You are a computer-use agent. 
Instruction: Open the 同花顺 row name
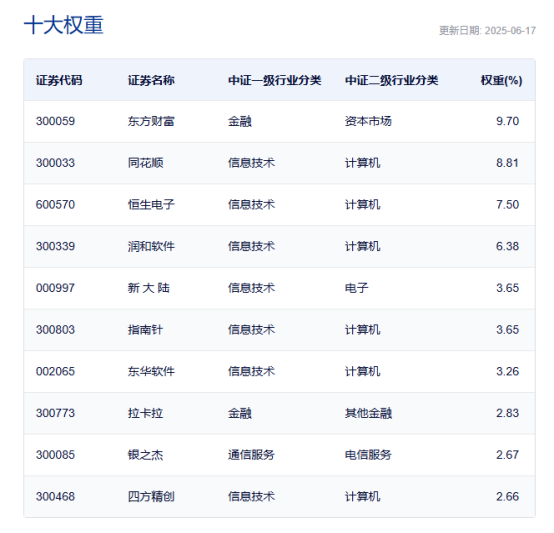click(x=146, y=163)
